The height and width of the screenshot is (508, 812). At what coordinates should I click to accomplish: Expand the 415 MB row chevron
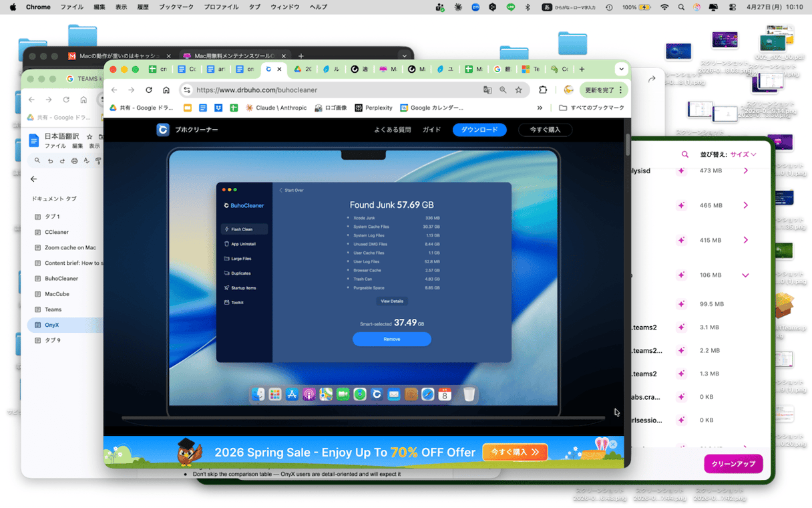tap(745, 240)
